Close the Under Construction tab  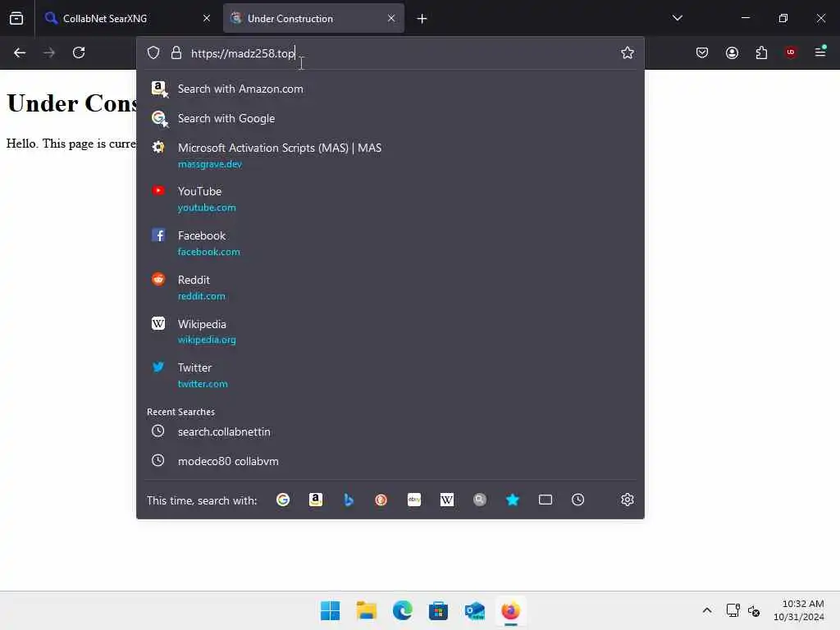coord(391,18)
